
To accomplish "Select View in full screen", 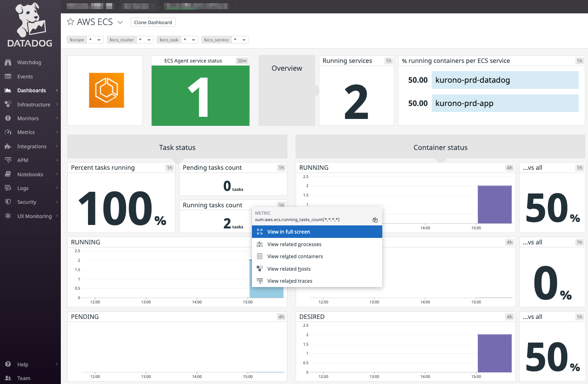I will 317,231.
